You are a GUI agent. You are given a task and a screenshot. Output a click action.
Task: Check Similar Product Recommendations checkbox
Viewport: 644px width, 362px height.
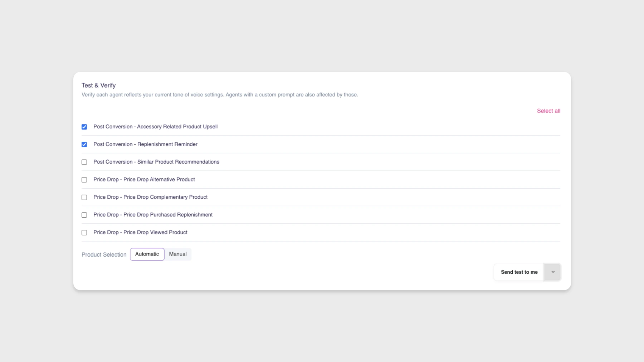(x=84, y=162)
